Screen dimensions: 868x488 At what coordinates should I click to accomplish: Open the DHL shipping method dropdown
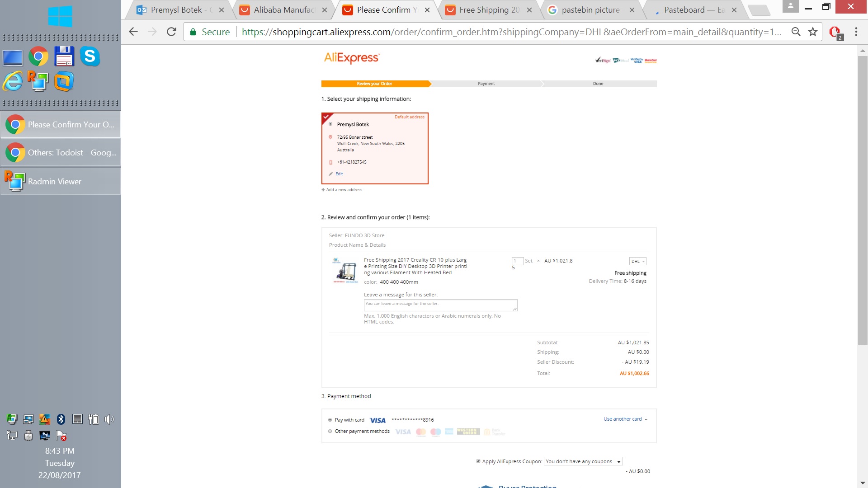tap(637, 261)
